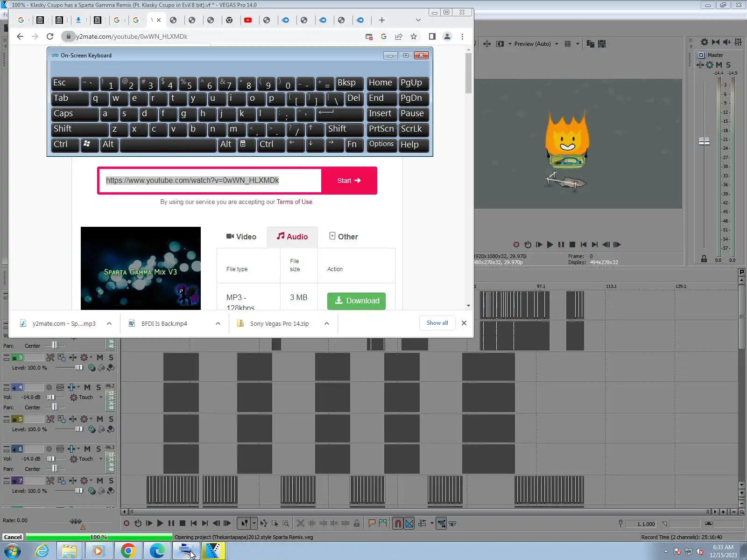Image resolution: width=747 pixels, height=560 pixels.
Task: Click Show all downloads in Chrome
Action: coord(437,323)
